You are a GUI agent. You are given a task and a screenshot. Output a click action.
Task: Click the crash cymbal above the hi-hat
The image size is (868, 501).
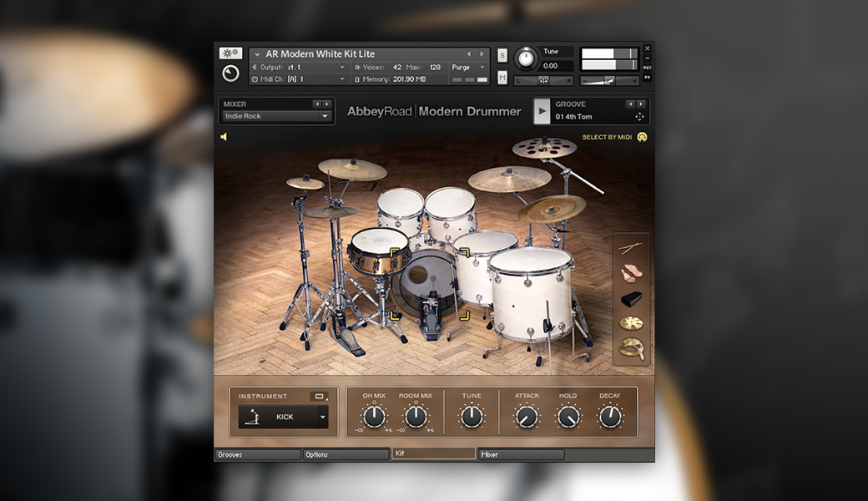point(352,169)
